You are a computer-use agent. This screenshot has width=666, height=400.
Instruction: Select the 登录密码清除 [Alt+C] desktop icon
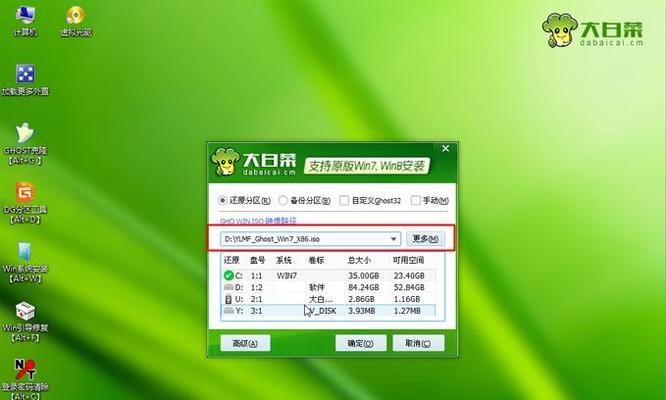[25, 379]
